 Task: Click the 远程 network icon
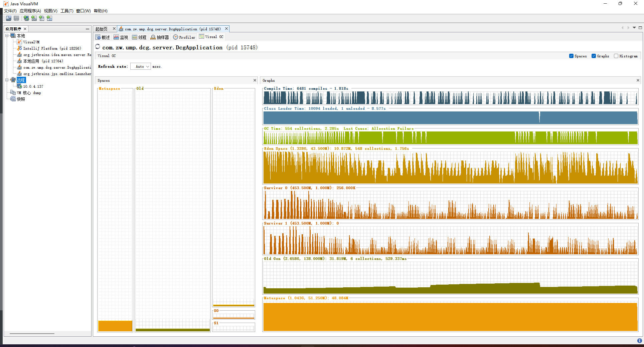coord(13,80)
